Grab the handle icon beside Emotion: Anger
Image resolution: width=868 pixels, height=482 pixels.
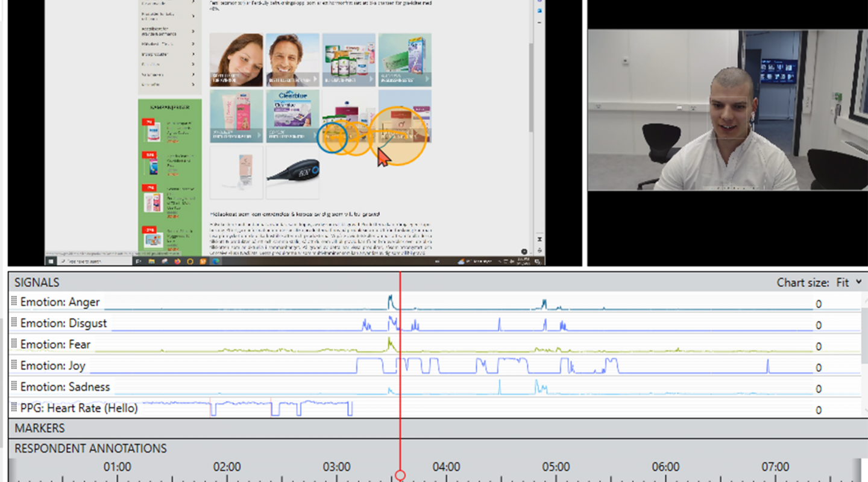click(x=14, y=302)
